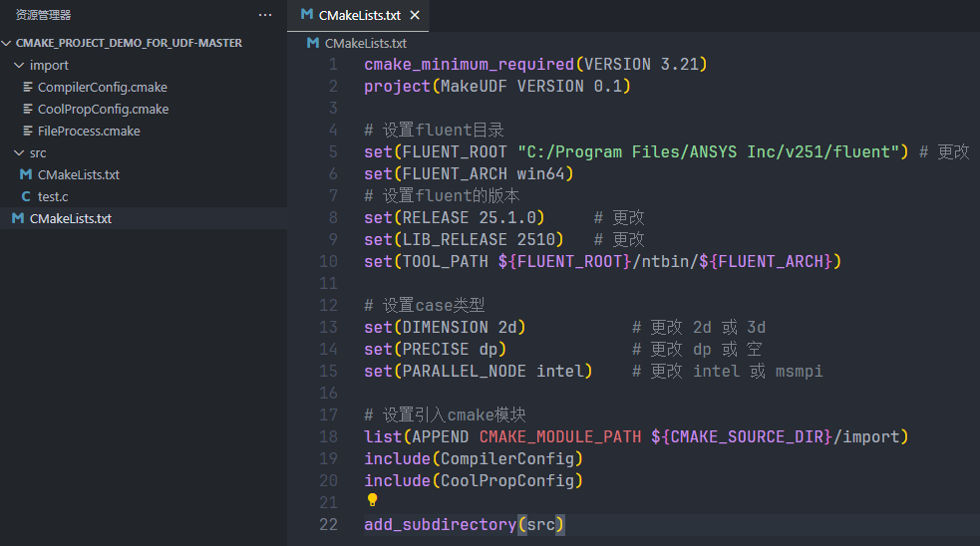The height and width of the screenshot is (546, 980).
Task: Click the lightbulb code action icon
Action: (x=372, y=500)
